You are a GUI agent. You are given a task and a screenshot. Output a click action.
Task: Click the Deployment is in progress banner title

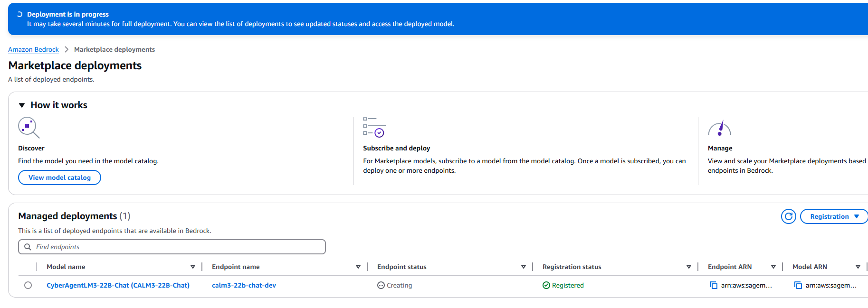pyautogui.click(x=68, y=14)
